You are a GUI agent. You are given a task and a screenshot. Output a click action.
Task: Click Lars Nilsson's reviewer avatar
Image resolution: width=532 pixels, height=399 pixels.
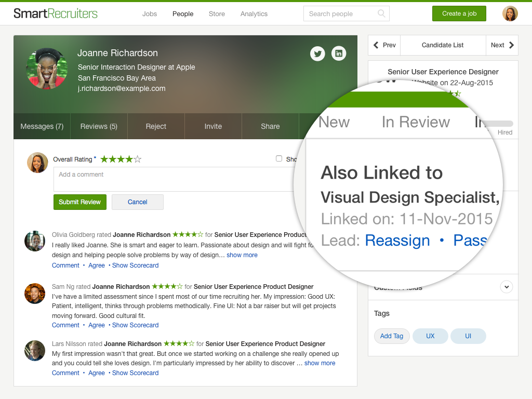tap(35, 351)
